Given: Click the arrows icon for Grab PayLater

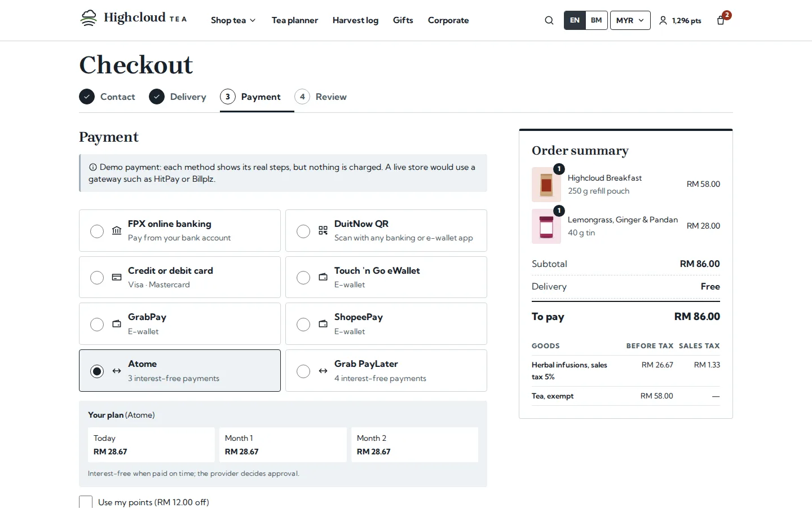Looking at the screenshot, I should [323, 371].
